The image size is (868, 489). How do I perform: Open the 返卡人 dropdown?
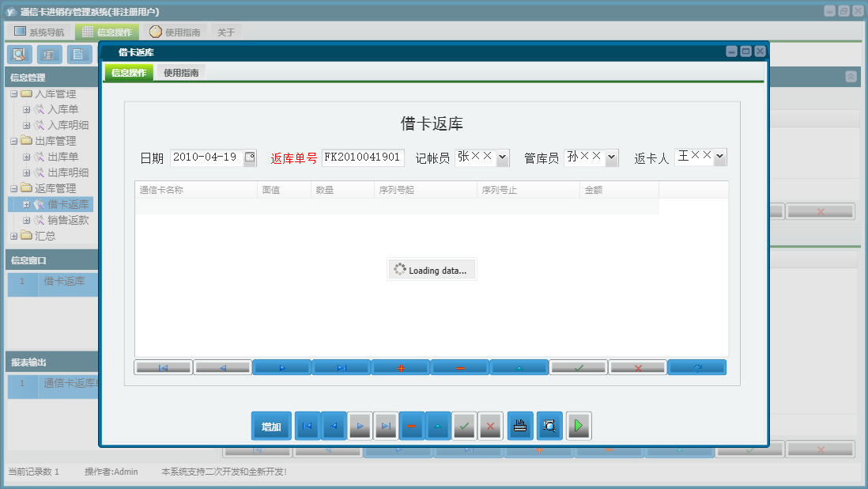[x=719, y=157]
